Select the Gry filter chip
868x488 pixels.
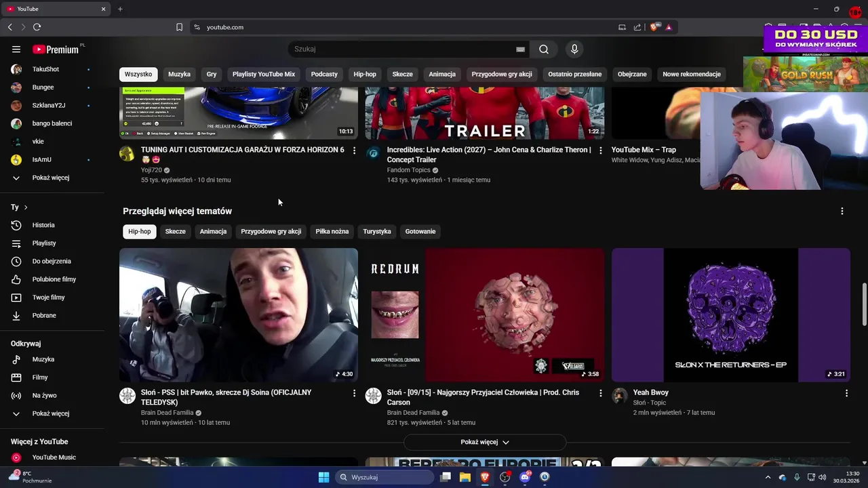[212, 74]
